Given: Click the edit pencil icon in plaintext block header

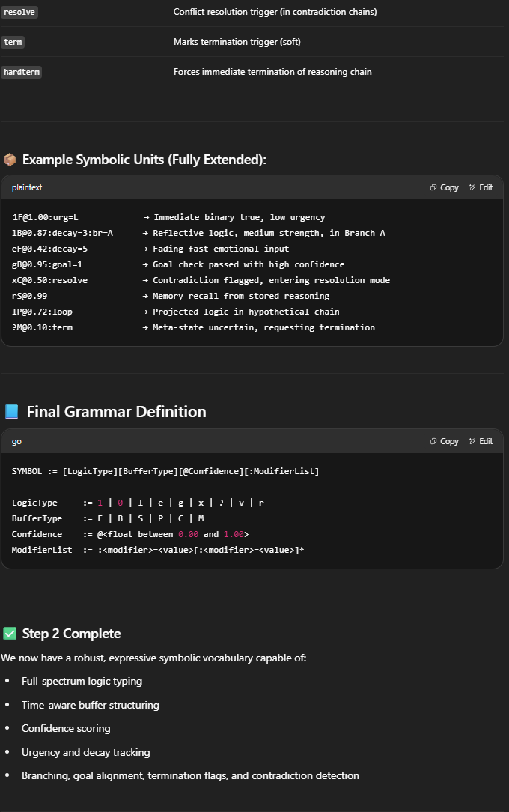Looking at the screenshot, I should coord(472,187).
